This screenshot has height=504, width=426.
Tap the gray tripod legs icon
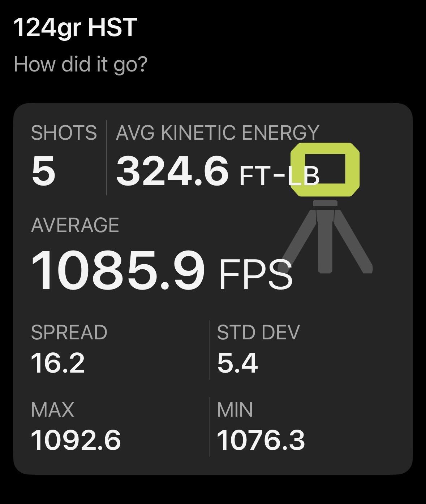tap(326, 237)
